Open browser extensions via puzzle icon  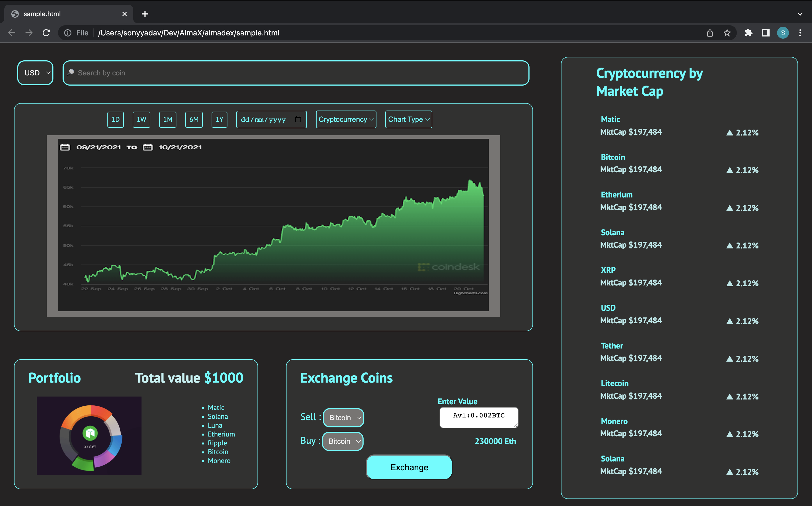click(x=749, y=32)
